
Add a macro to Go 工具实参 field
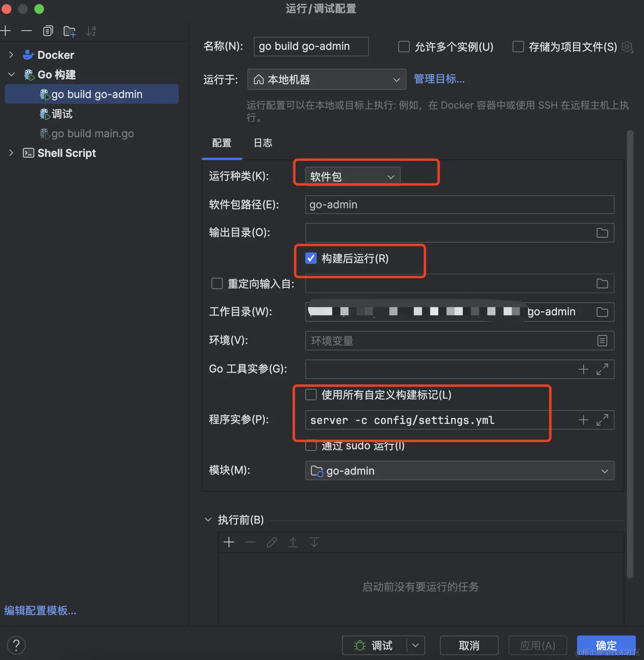[x=584, y=369]
